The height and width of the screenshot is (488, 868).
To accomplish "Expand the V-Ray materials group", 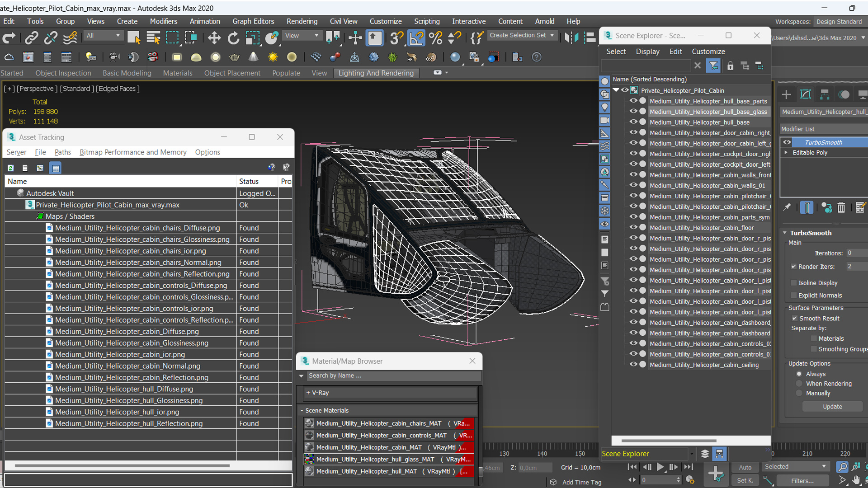I will [x=308, y=393].
